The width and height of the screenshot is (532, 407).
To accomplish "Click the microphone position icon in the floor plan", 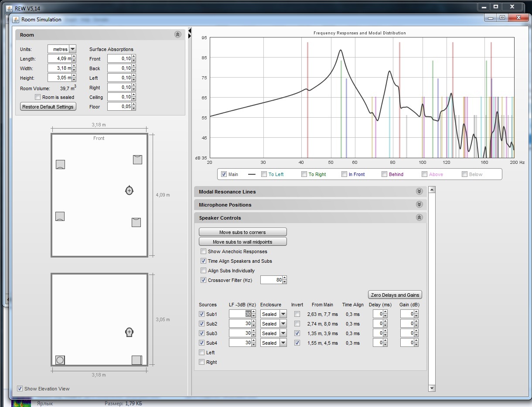I will pos(129,190).
